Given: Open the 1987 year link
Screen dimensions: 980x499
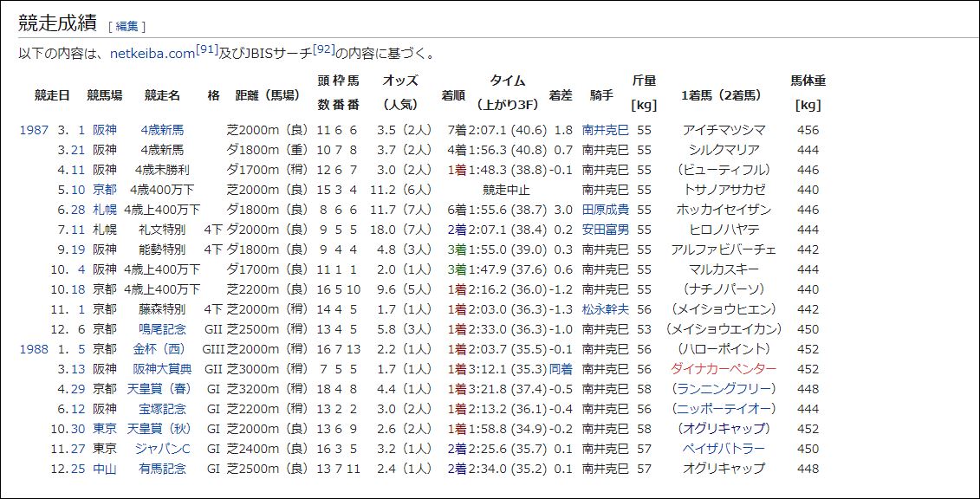Looking at the screenshot, I should click(x=34, y=130).
